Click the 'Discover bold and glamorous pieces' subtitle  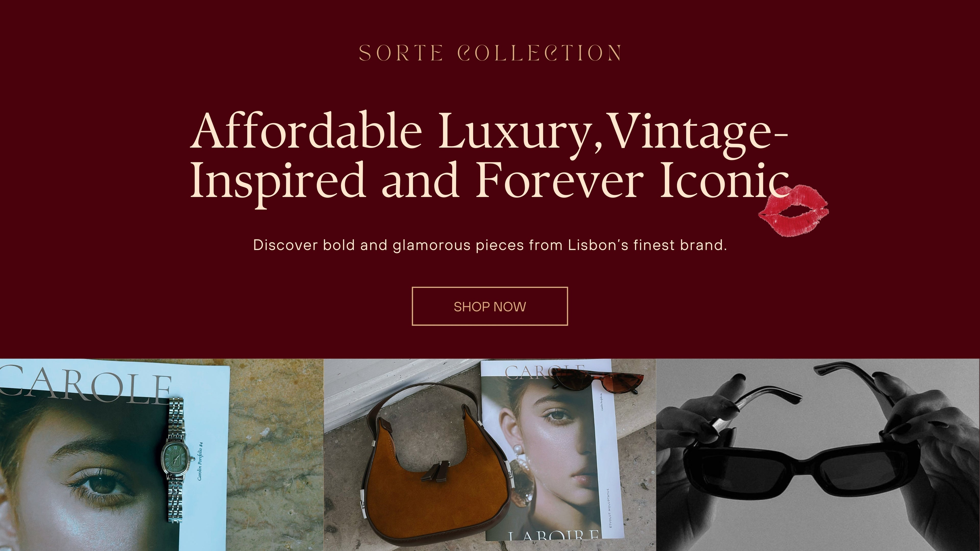click(x=490, y=245)
